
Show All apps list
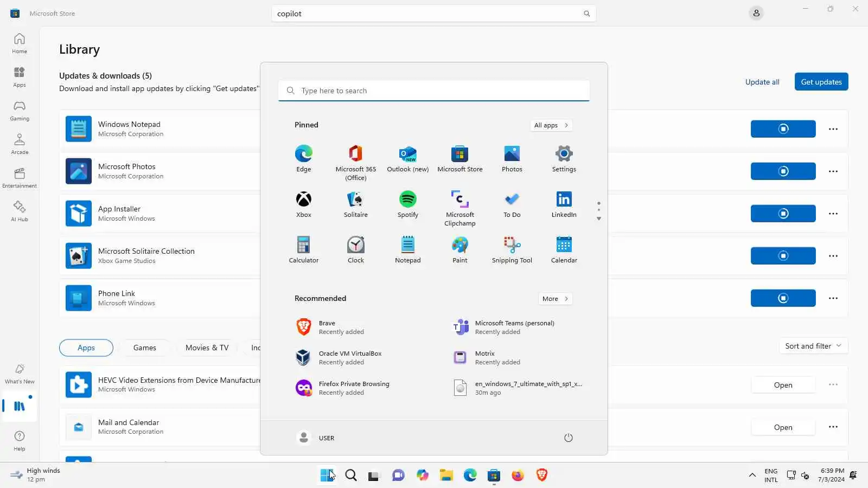pos(551,125)
